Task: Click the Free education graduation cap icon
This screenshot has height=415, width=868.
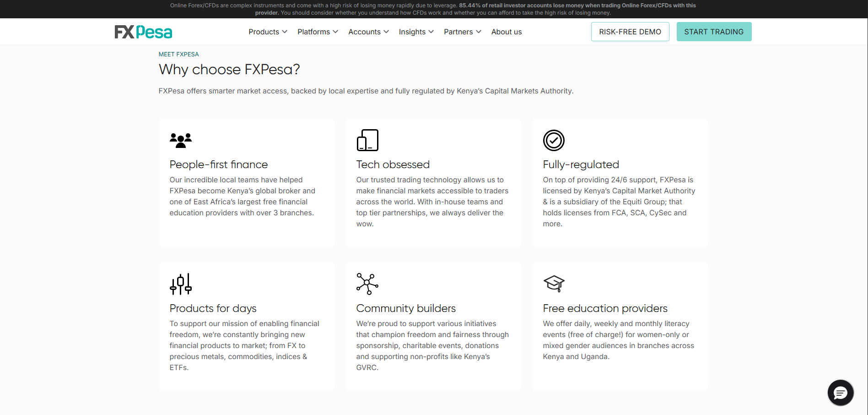Action: click(554, 284)
